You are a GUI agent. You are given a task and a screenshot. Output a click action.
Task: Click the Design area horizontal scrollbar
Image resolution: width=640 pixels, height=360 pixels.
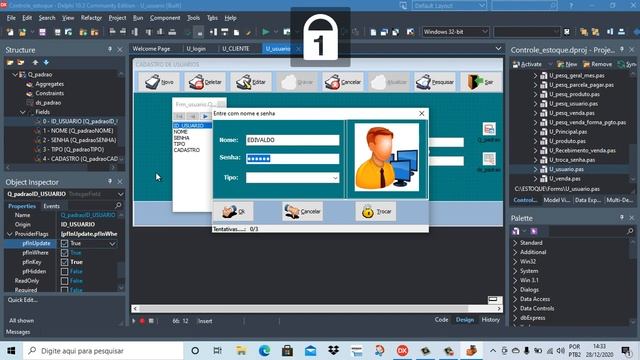coord(317,309)
